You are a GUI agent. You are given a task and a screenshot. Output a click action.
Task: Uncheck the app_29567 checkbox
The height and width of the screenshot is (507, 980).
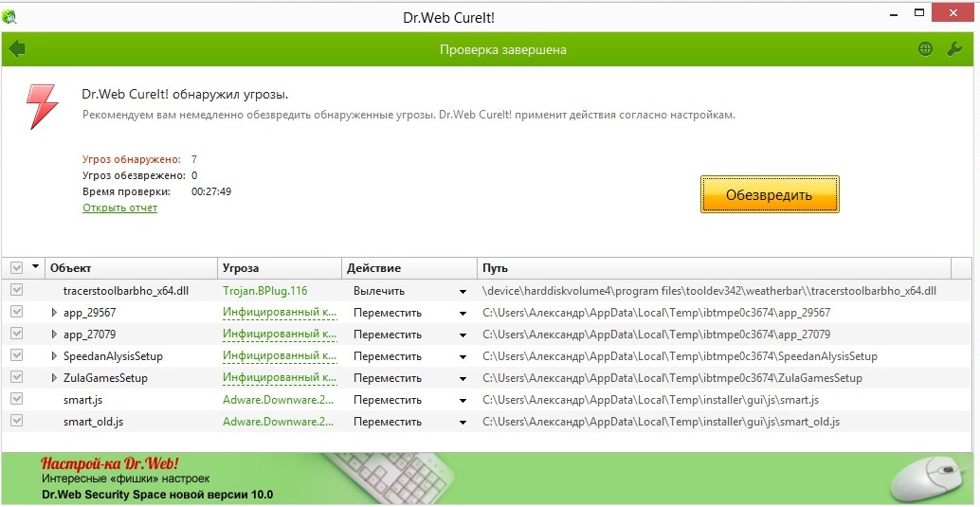tap(17, 312)
